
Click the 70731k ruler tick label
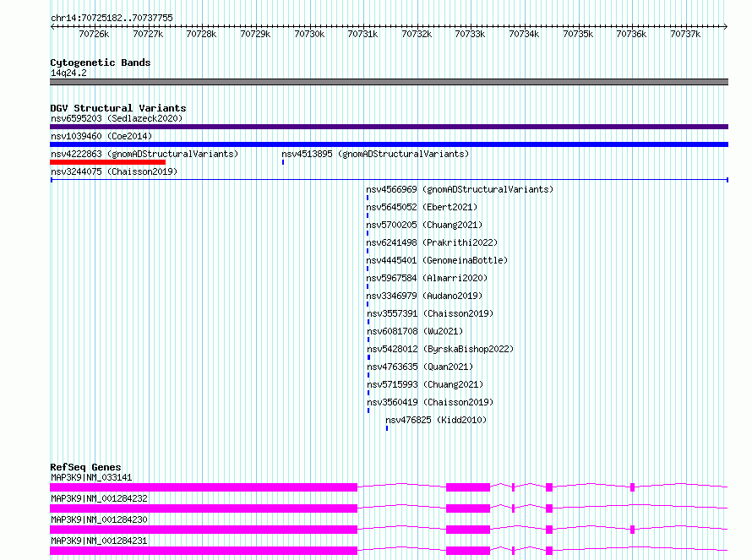click(x=362, y=34)
